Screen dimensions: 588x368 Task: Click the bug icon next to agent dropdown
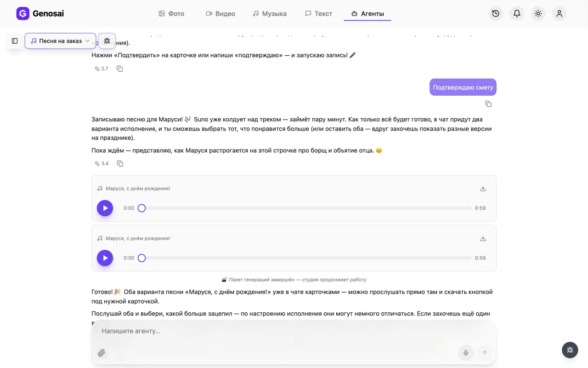click(107, 41)
